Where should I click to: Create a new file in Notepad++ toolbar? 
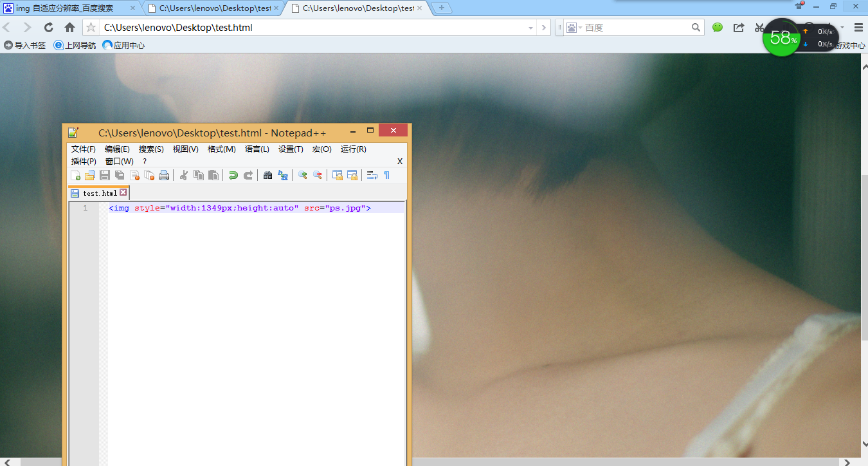(x=75, y=175)
